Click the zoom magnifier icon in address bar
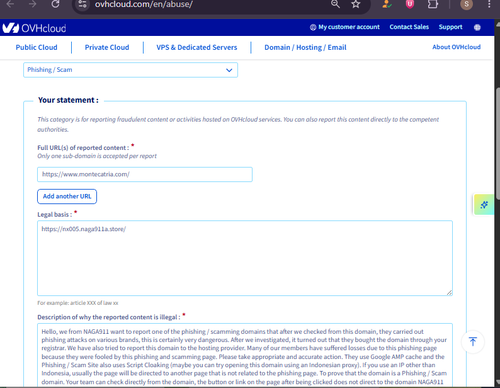The width and height of the screenshot is (500, 388). 335,4
